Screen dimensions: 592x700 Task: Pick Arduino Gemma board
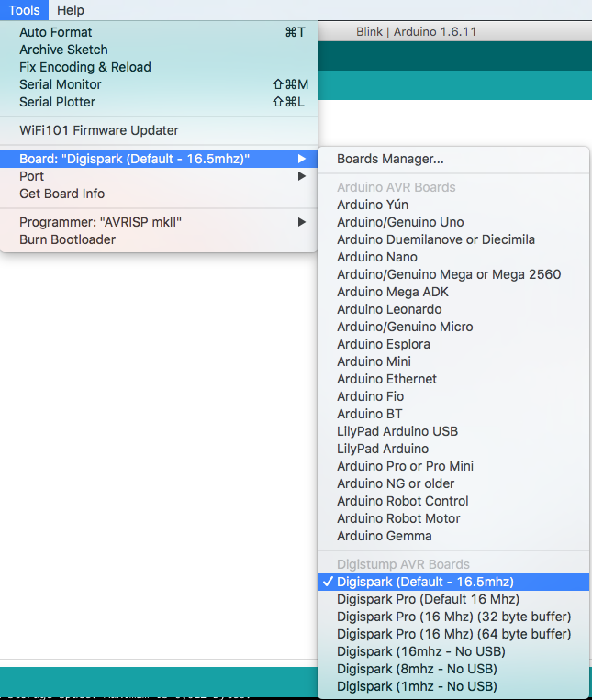pos(453,536)
